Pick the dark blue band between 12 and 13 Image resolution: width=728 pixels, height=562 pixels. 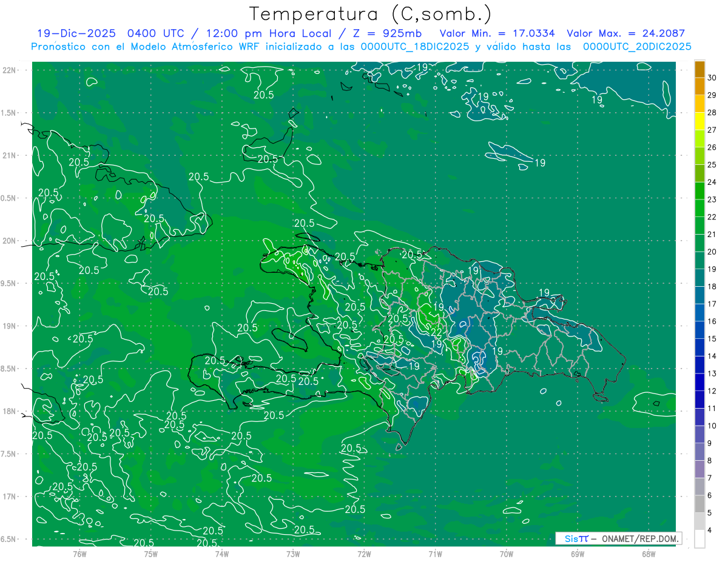699,383
